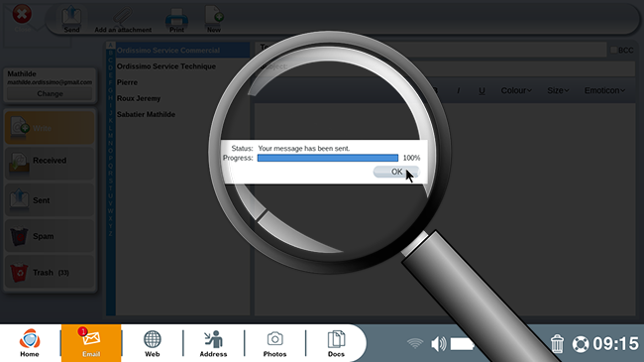Click the blue progress bar at 100%
This screenshot has height=362, width=644.
point(328,158)
